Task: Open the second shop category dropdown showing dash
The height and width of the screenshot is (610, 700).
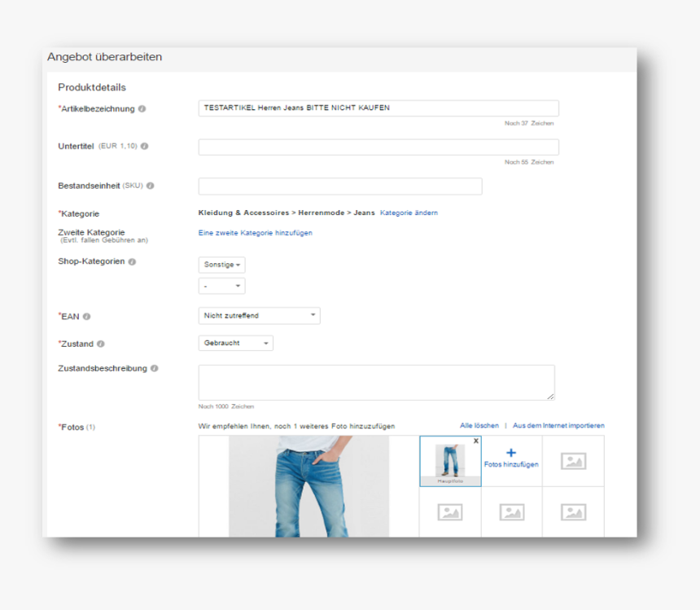Action: tap(222, 286)
